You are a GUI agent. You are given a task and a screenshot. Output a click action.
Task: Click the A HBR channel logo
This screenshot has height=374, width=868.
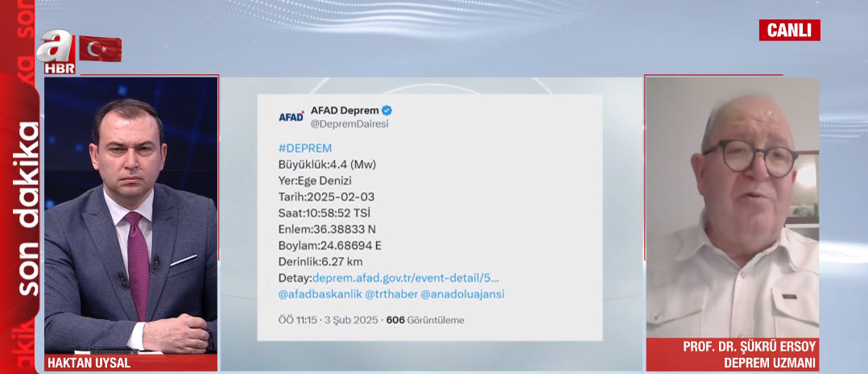(x=57, y=52)
